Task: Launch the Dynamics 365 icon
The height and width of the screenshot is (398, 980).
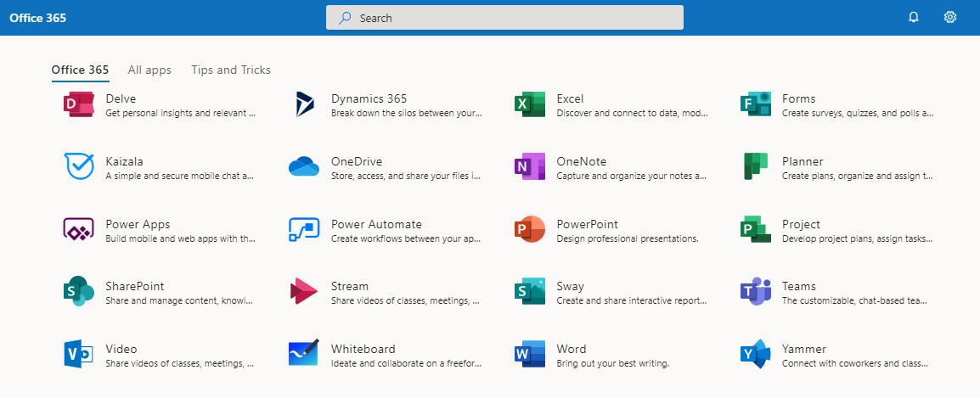Action: click(304, 104)
